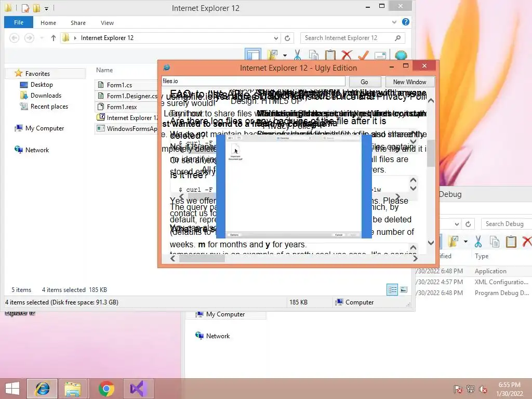Select Network in the top window navigation pane
Image resolution: width=532 pixels, height=399 pixels.
37,150
